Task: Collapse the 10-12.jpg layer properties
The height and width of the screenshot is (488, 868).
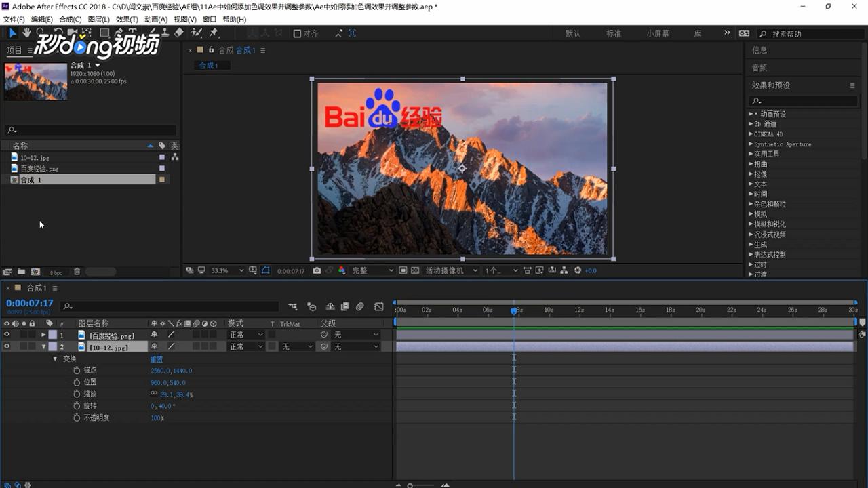Action: [x=44, y=346]
